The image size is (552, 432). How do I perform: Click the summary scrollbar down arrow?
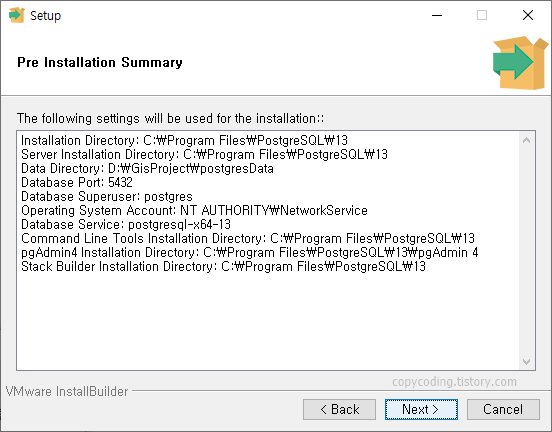526,362
